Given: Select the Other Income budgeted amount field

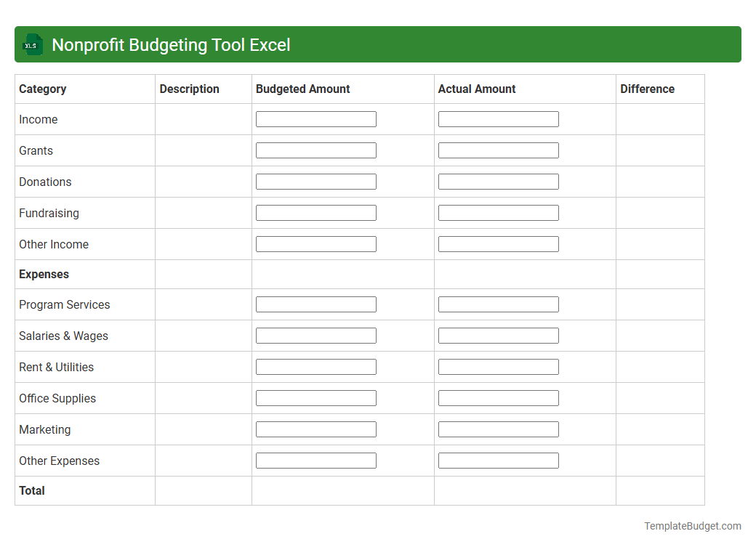Looking at the screenshot, I should coord(315,243).
